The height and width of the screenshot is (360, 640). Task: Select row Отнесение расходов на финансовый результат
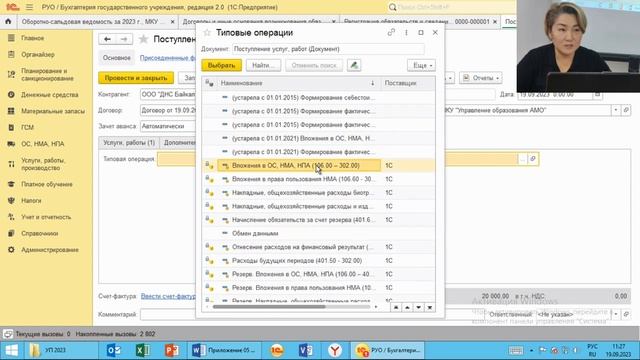(318, 247)
